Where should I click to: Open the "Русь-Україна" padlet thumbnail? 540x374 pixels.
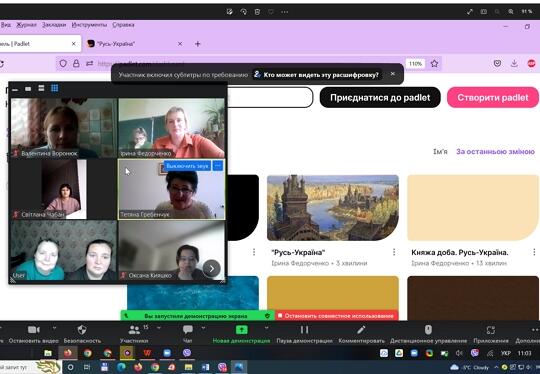pos(333,208)
